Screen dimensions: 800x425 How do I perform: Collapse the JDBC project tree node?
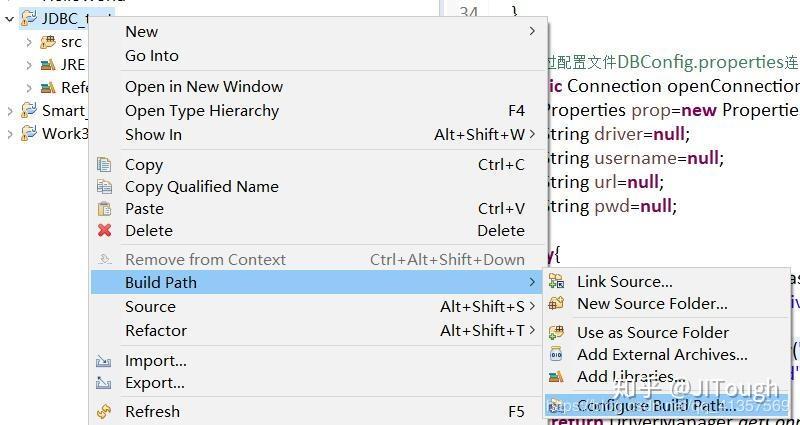pos(9,18)
